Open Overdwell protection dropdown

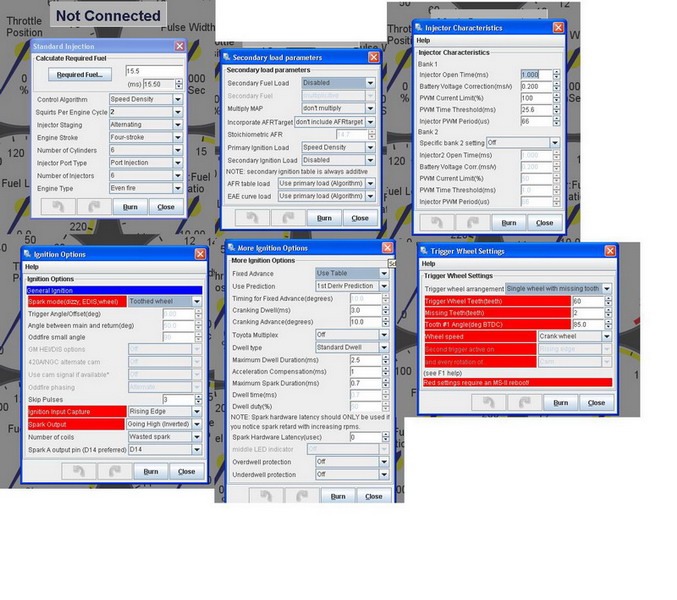384,462
